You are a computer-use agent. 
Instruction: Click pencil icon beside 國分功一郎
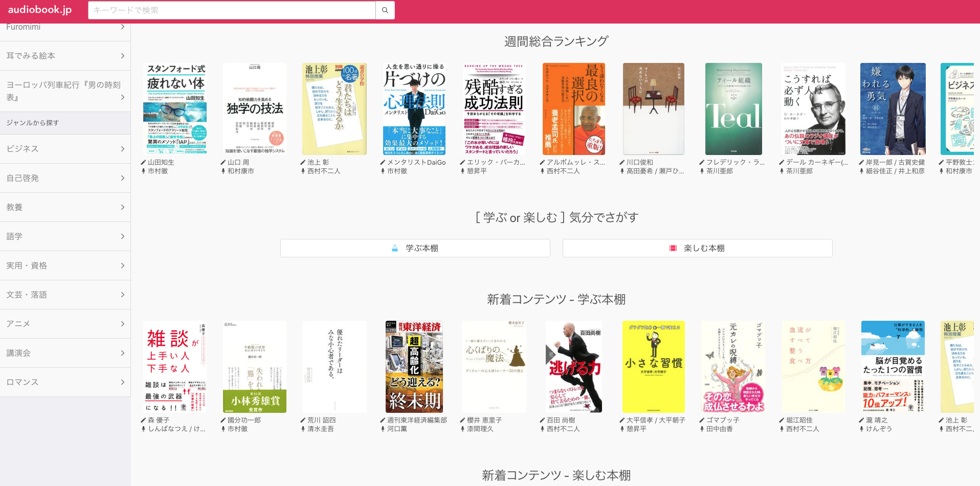(x=223, y=420)
